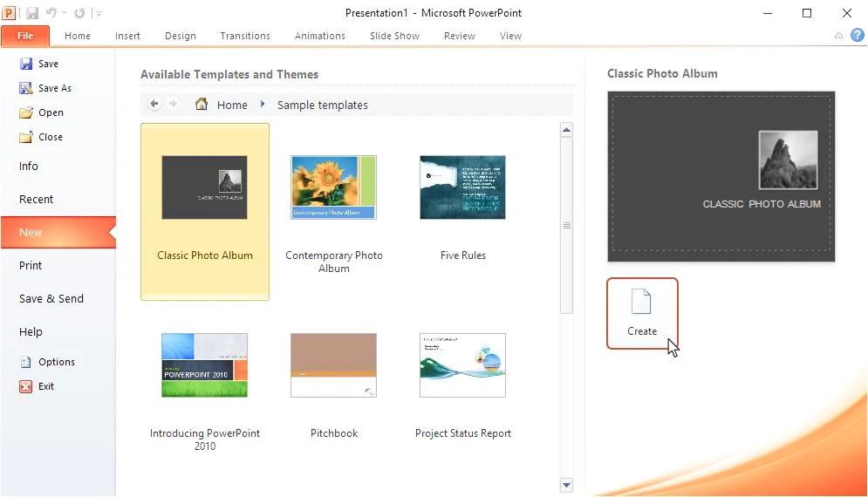The image size is (868, 497).
Task: Click the Home breadcrumb text link
Action: pyautogui.click(x=232, y=106)
